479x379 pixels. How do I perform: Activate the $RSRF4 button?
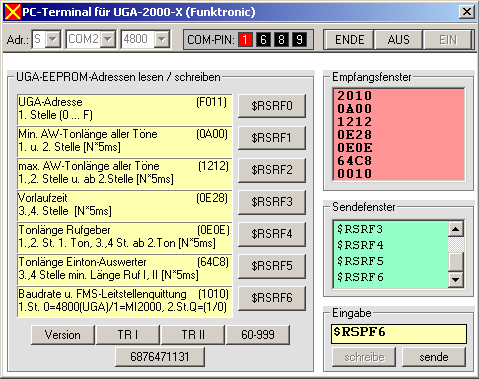click(x=272, y=234)
